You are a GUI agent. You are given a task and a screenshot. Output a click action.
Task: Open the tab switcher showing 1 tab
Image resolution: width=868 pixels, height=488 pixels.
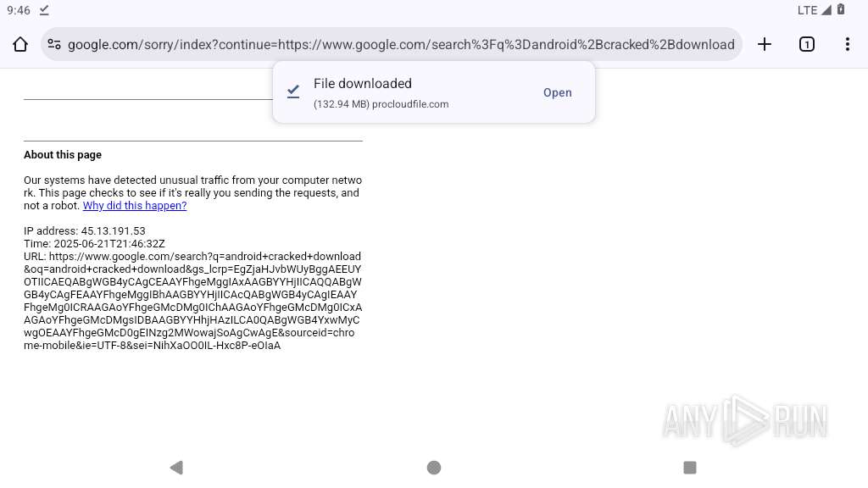pos(807,44)
